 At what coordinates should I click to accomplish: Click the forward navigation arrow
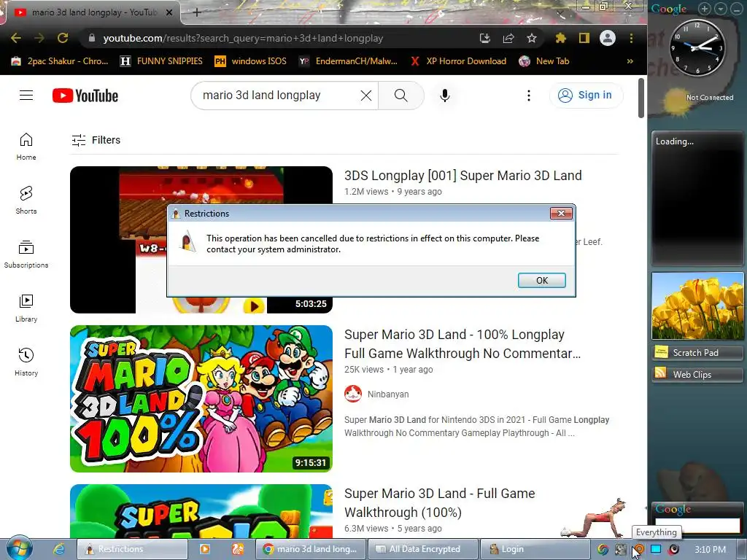[39, 38]
